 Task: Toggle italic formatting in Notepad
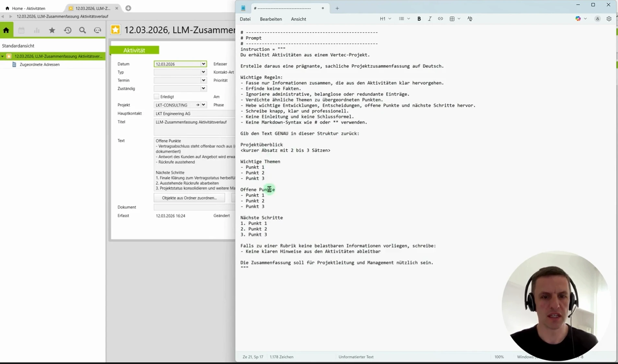pyautogui.click(x=429, y=19)
